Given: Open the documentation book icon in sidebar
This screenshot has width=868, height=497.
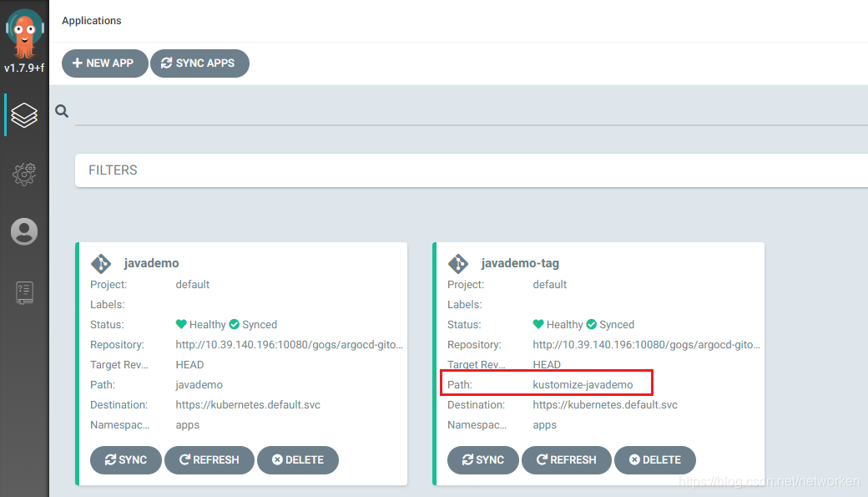Looking at the screenshot, I should pos(24,292).
